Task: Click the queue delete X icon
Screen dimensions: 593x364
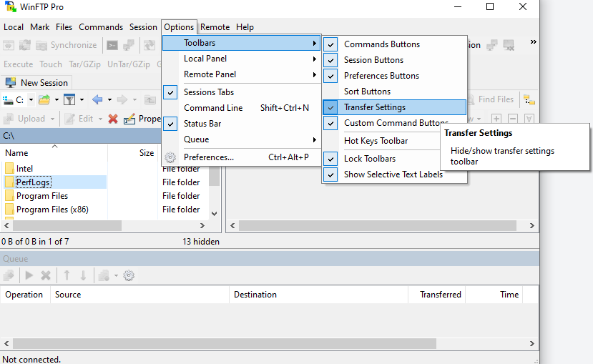Action: pos(46,275)
